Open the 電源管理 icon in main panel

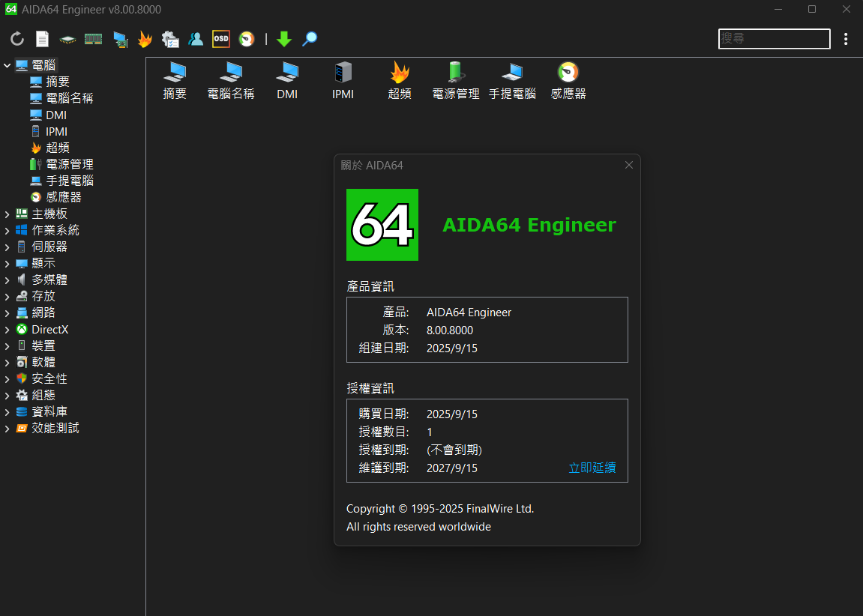point(456,81)
